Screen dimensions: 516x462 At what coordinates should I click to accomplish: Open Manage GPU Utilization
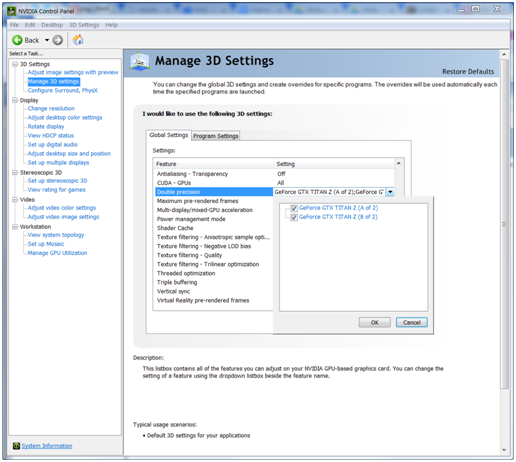[57, 253]
